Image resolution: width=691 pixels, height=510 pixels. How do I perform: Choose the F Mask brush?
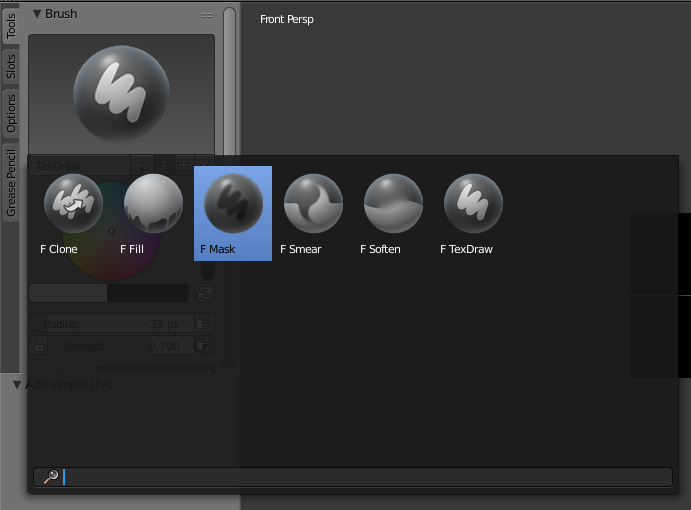coord(233,213)
